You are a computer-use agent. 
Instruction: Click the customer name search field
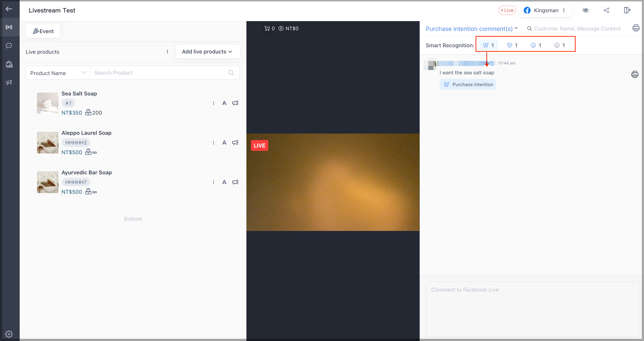(x=577, y=29)
